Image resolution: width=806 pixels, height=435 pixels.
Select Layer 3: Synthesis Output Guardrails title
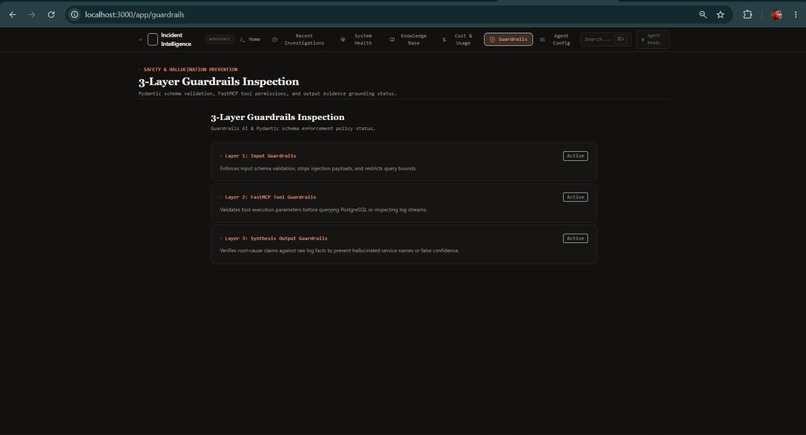(x=276, y=238)
